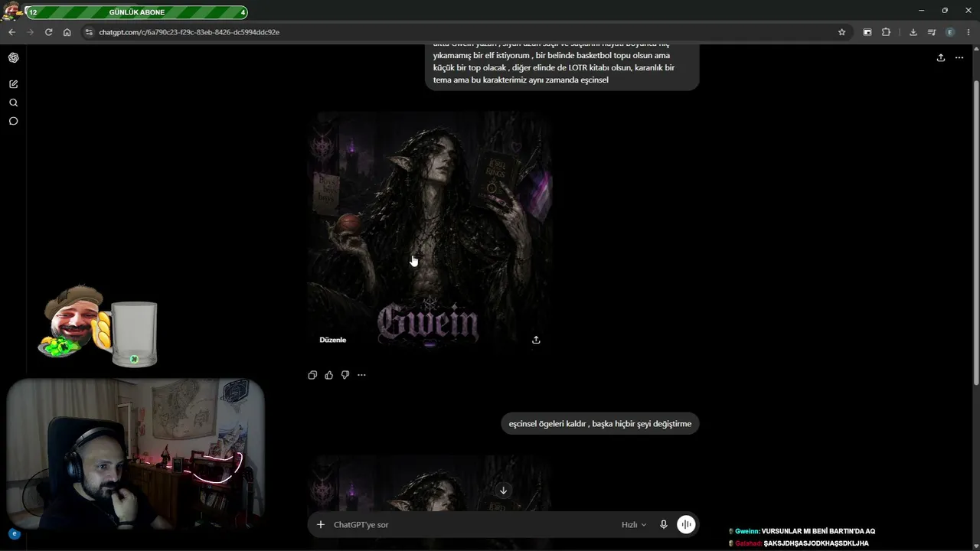Open the chats bubble icon in sidebar
Screen dimensions: 980x551
pos(14,121)
